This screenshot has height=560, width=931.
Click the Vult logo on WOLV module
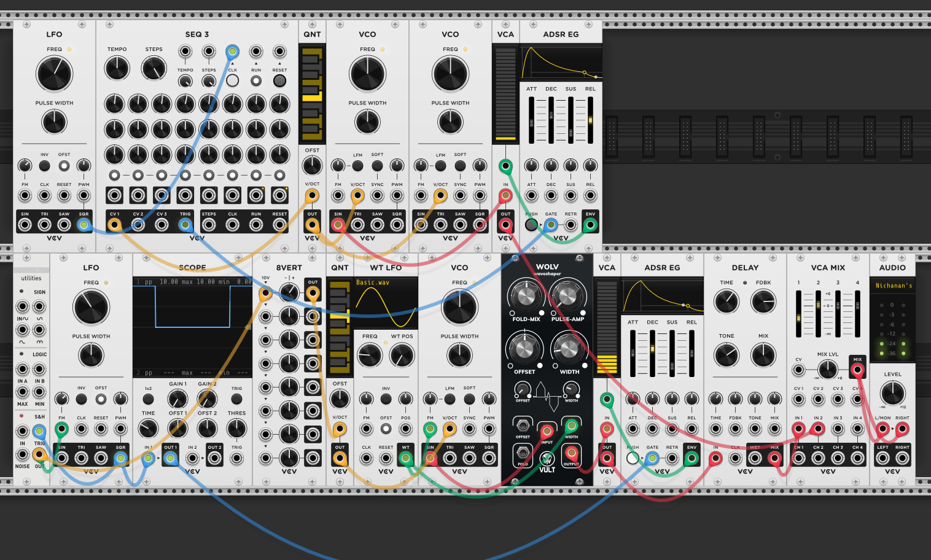547,462
